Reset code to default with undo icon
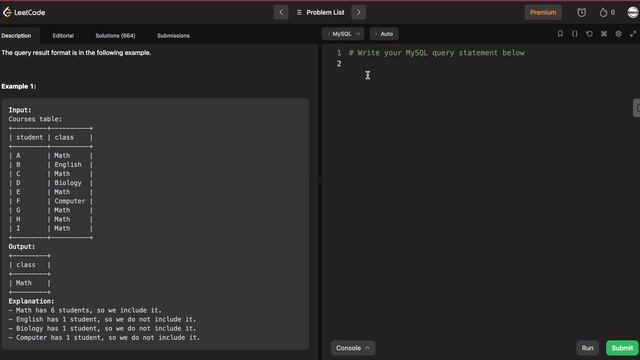This screenshot has height=360, width=640. pyautogui.click(x=589, y=34)
